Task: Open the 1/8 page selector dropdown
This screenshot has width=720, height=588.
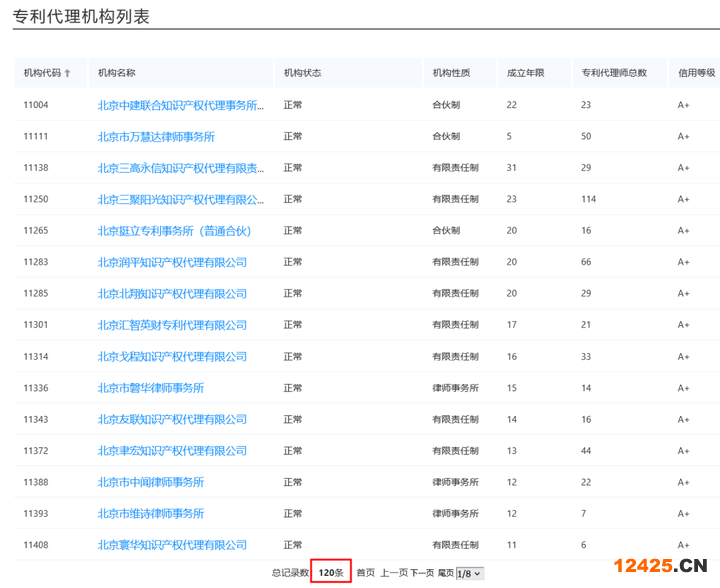Action: click(469, 573)
